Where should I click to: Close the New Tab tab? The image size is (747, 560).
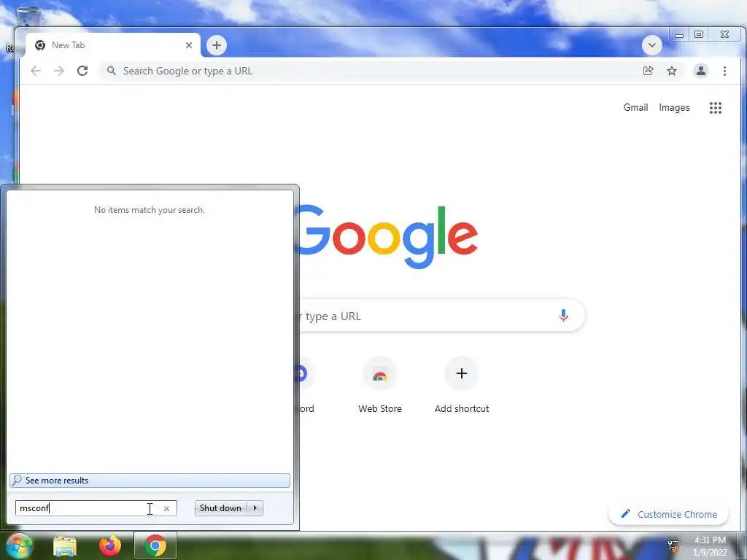pos(189,45)
